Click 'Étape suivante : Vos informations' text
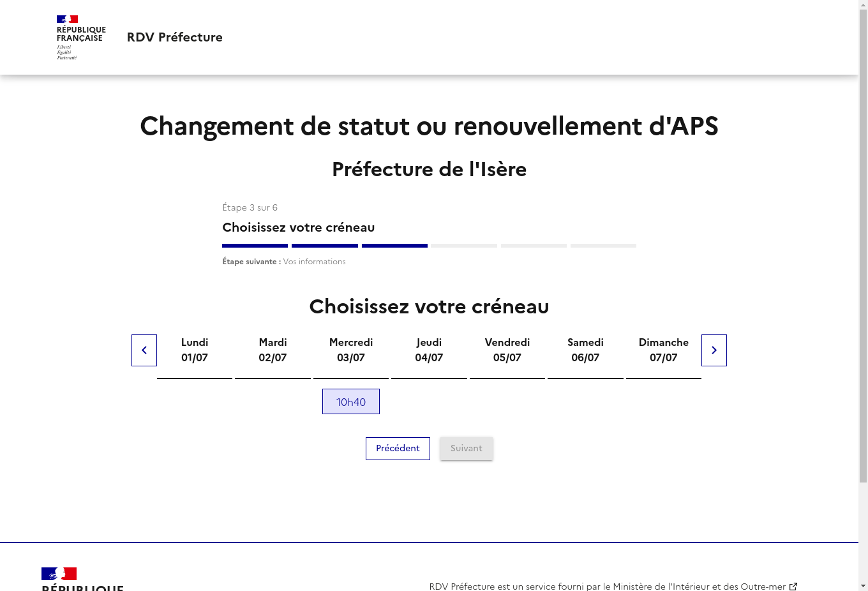This screenshot has height=591, width=868. 284,262
